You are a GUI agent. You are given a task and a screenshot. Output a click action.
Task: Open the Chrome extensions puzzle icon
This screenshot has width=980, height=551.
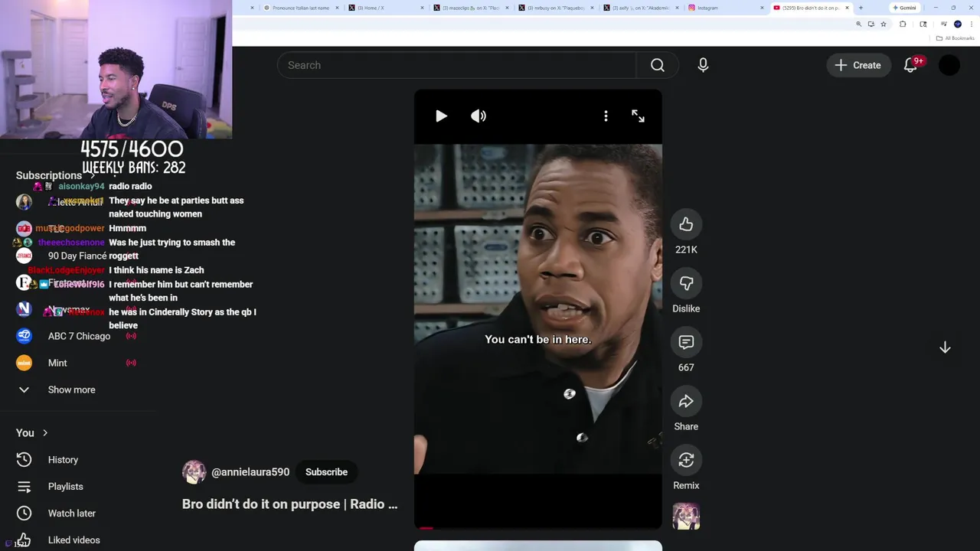903,24
